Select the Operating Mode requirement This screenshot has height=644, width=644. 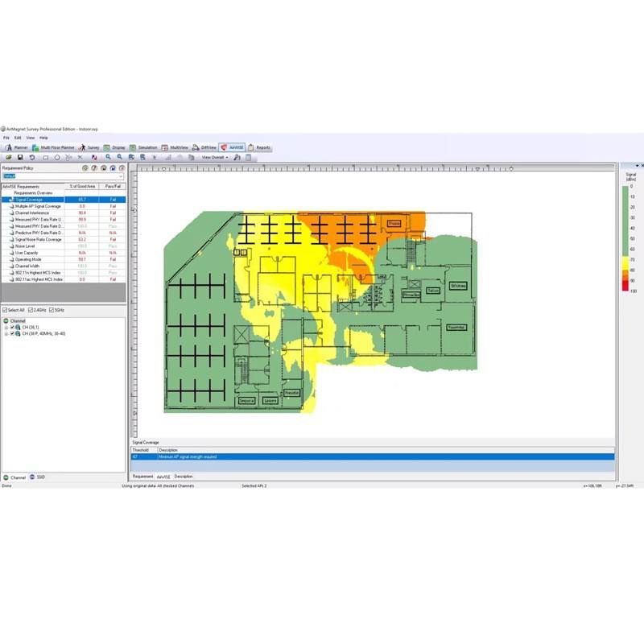[x=64, y=259]
